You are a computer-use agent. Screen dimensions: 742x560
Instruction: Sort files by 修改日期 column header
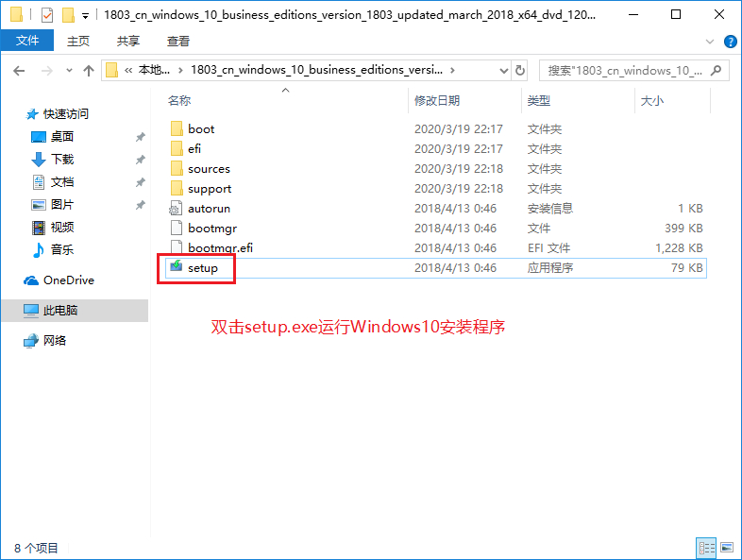[x=436, y=100]
